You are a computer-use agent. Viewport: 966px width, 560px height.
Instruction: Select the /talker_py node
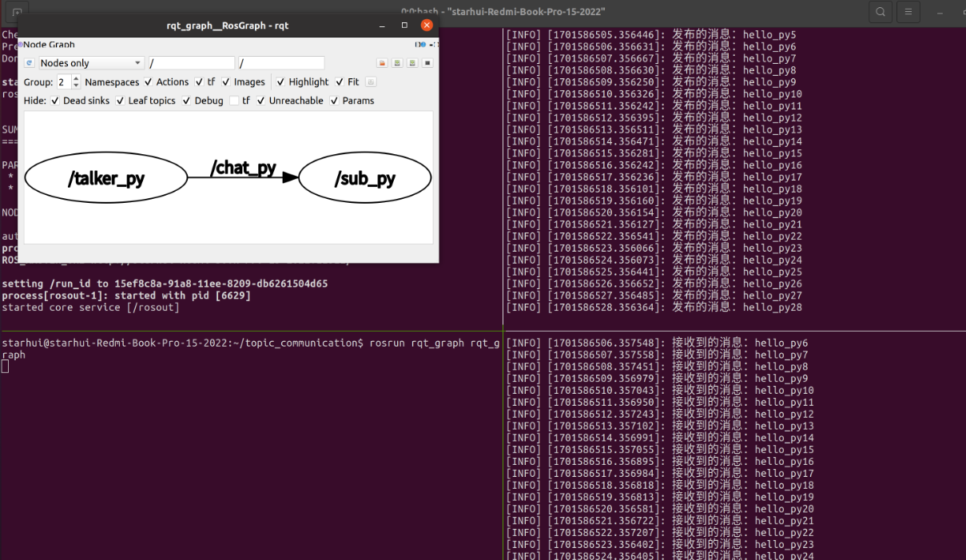click(x=106, y=177)
